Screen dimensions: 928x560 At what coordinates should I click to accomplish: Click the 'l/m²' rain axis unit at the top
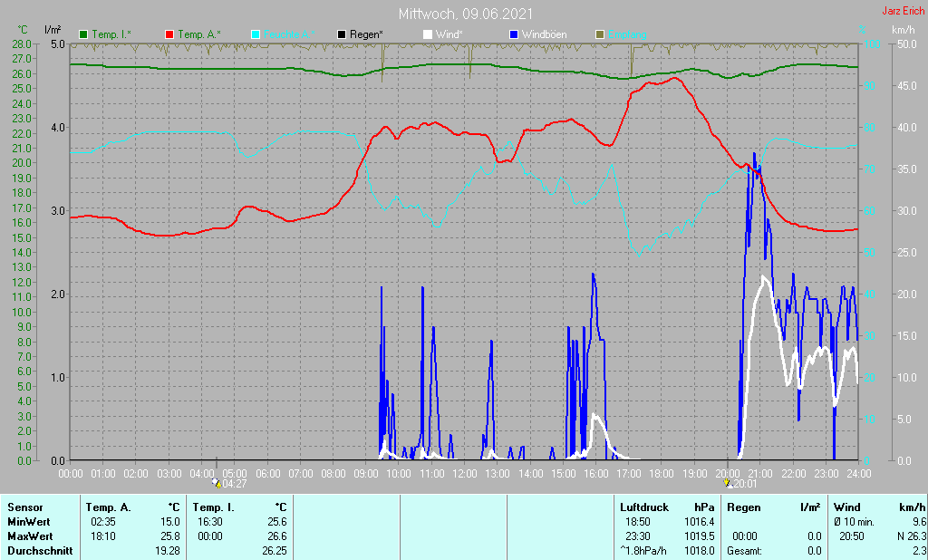point(53,30)
